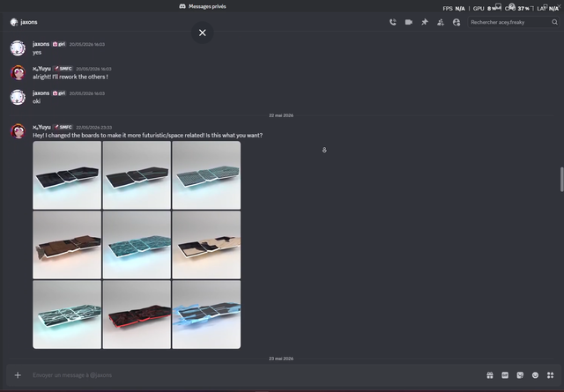Screen dimensions: 564x392
Task: Open the emoji picker
Action: [535, 375]
